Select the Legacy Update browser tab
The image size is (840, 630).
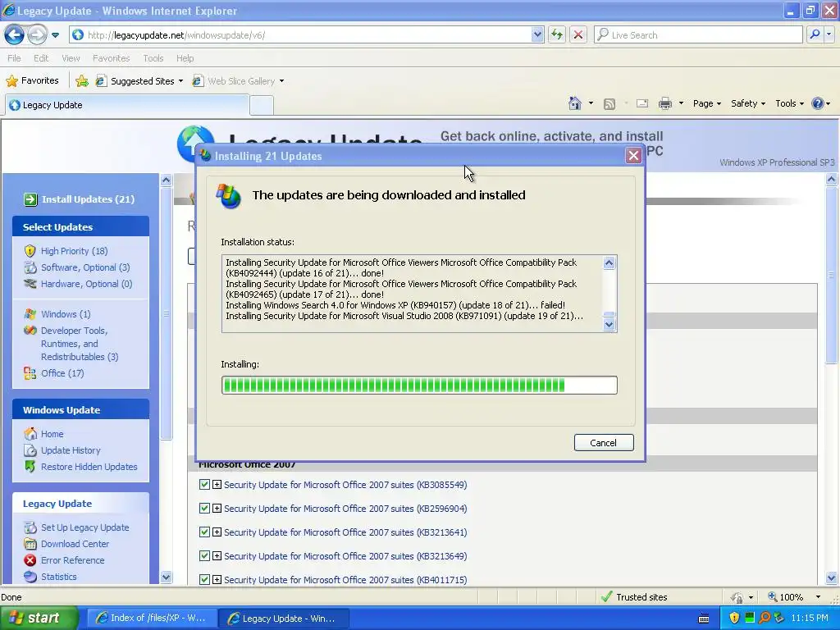tap(127, 105)
